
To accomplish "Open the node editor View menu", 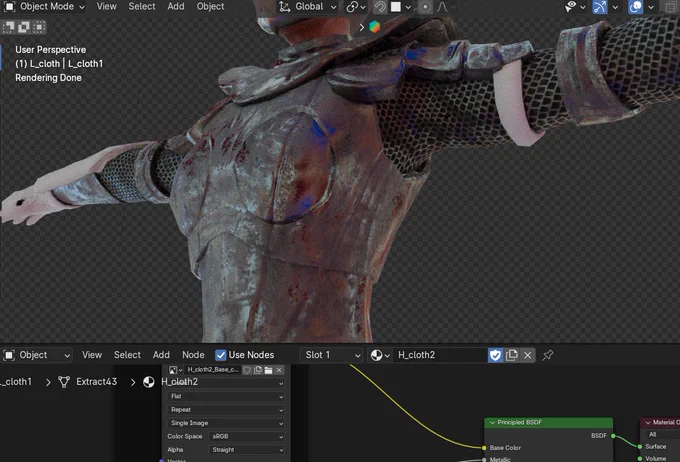I will pos(92,355).
